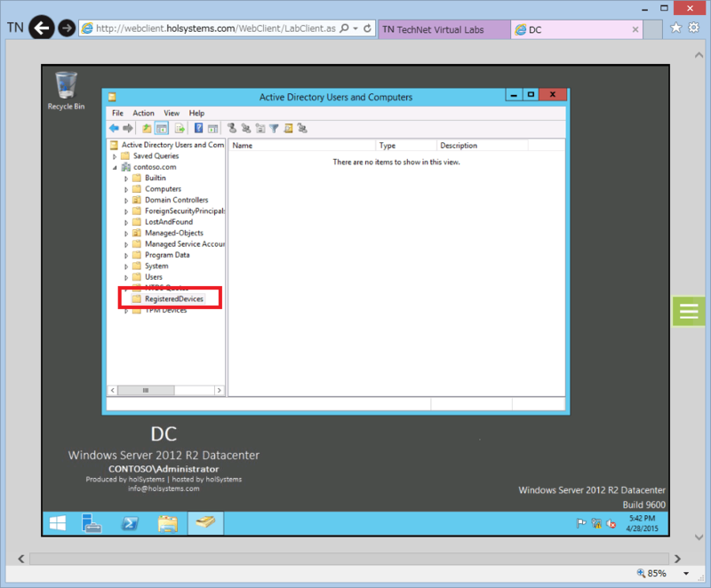Click the network tray icon
The image size is (711, 588).
click(x=596, y=524)
